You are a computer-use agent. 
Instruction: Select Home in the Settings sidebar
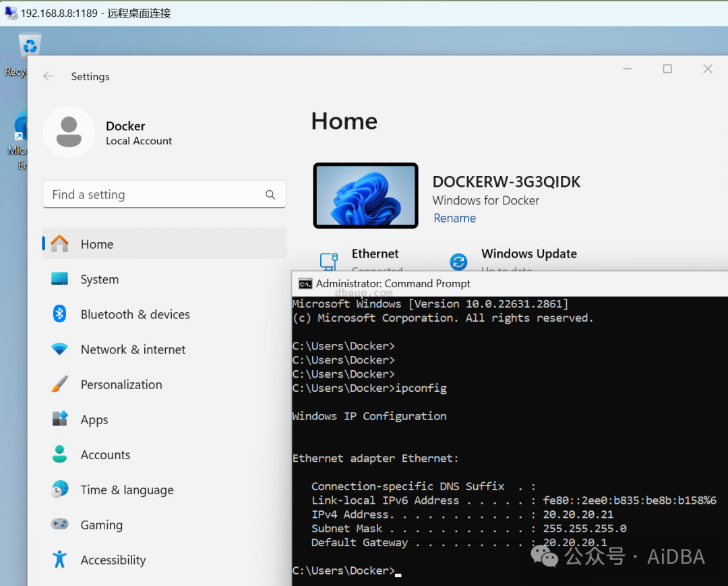[164, 244]
